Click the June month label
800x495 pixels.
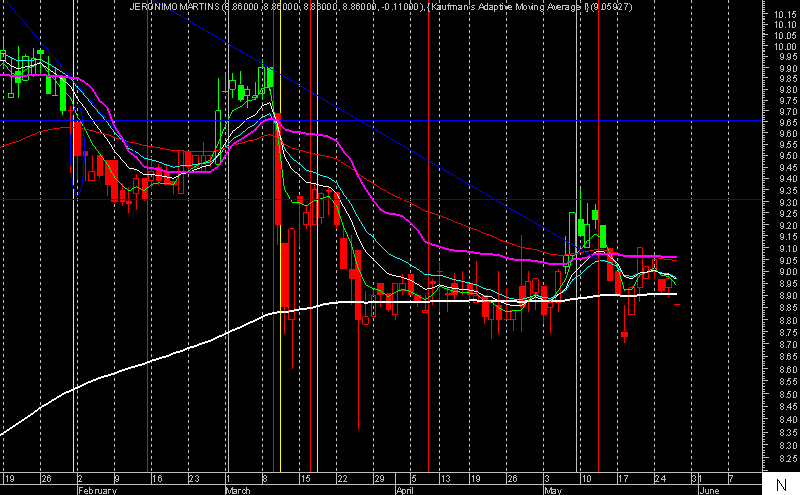tap(709, 490)
